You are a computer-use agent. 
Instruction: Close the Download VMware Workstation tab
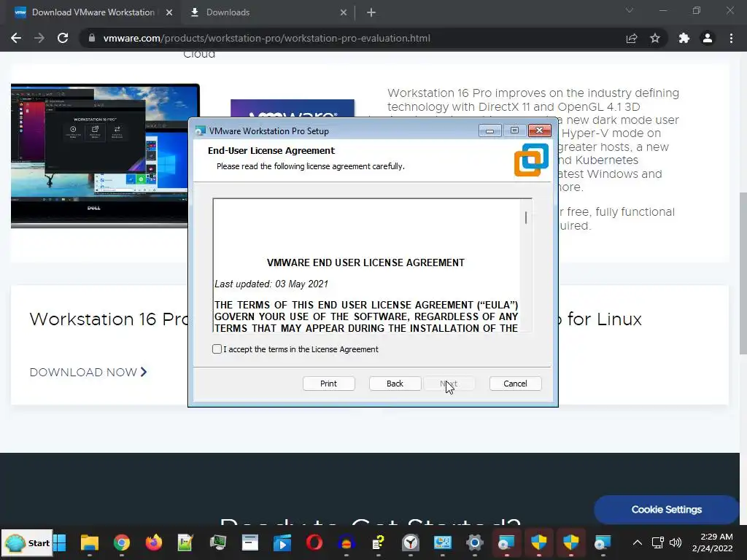tap(169, 13)
